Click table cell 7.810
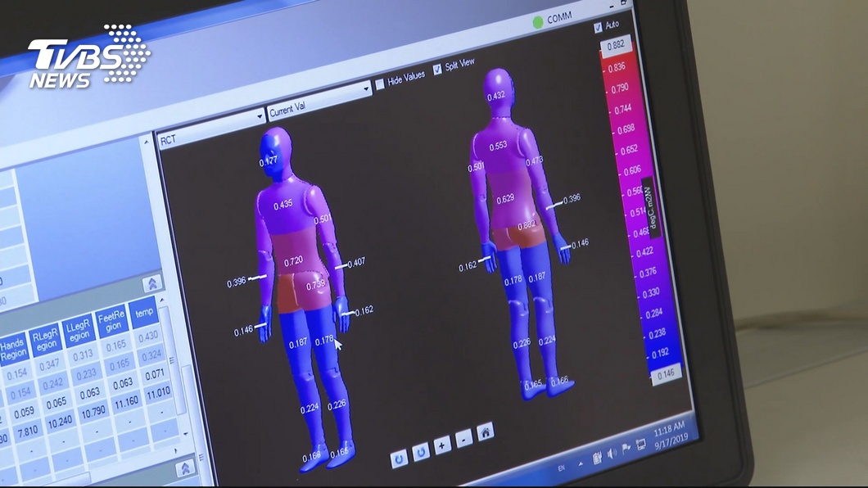 (27, 432)
